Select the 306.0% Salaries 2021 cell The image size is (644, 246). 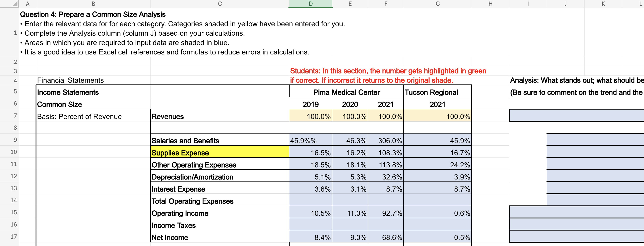(386, 140)
